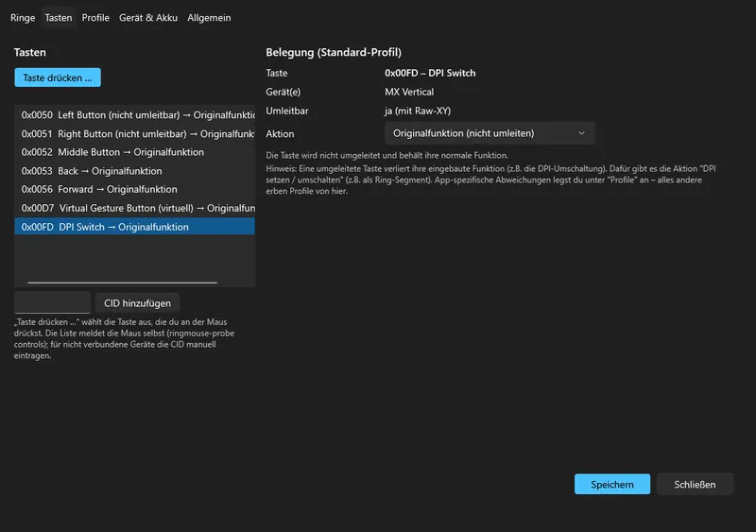Click the 'CID hinzufügen' button
The height and width of the screenshot is (532, 756).
(x=137, y=303)
